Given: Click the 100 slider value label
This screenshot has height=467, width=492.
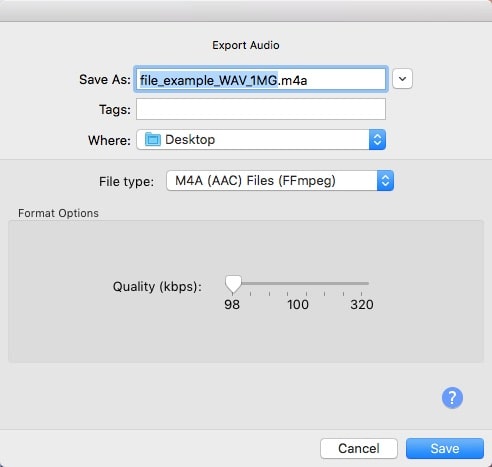Looking at the screenshot, I should pos(298,304).
